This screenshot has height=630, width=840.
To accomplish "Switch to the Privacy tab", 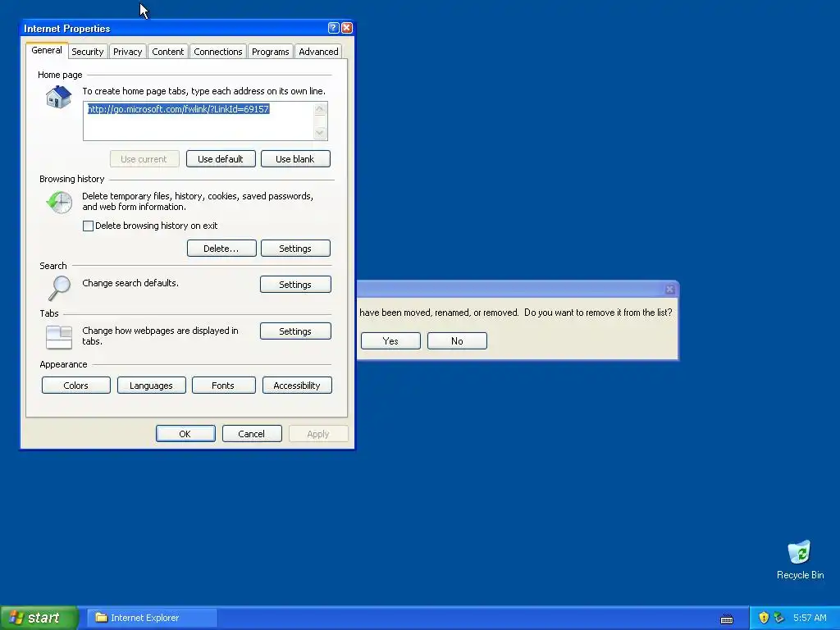I will 127,52.
